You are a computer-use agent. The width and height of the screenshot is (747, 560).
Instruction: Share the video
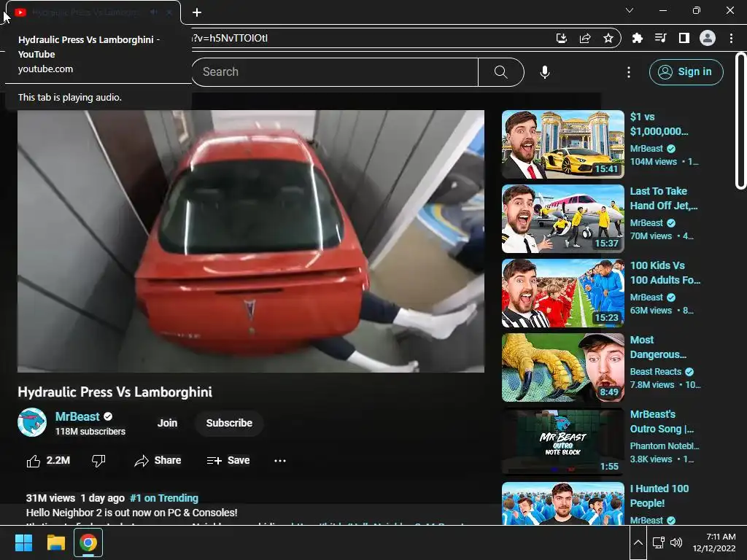point(158,461)
